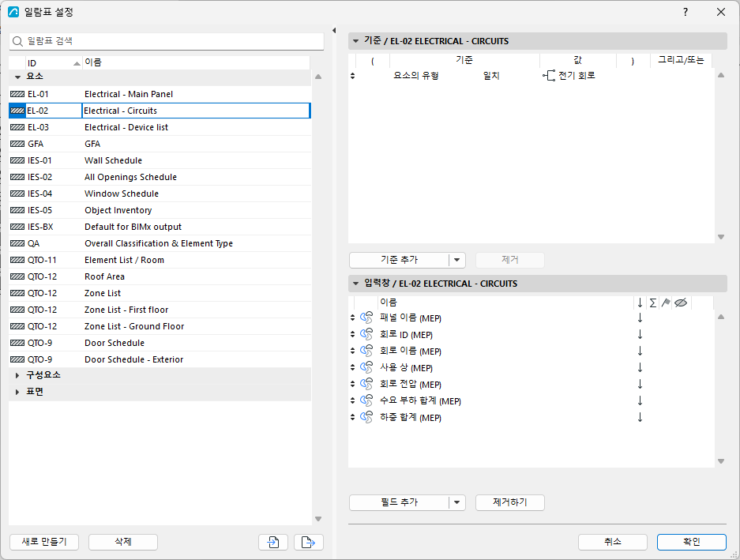Click the property icon beside 하중 합계 (MEP)
The width and height of the screenshot is (740, 560).
click(366, 417)
